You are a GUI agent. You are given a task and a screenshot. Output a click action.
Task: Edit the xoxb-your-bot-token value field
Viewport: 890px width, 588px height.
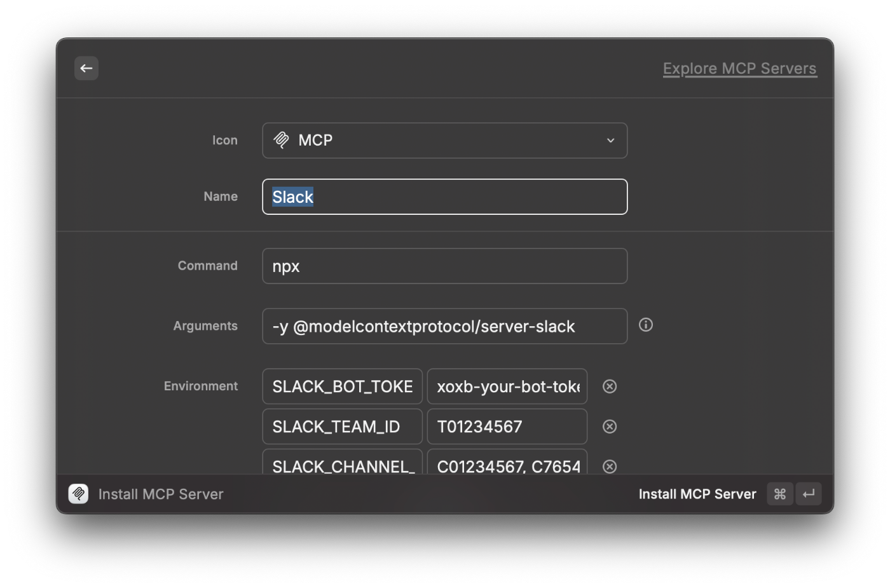coord(507,386)
